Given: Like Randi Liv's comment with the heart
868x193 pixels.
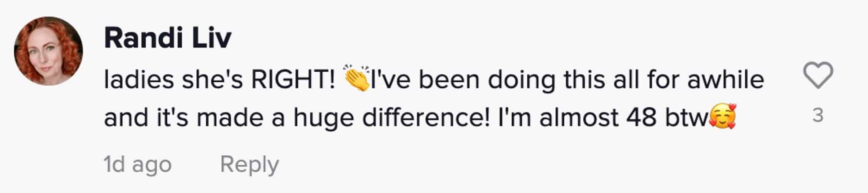Looking at the screenshot, I should (x=818, y=76).
